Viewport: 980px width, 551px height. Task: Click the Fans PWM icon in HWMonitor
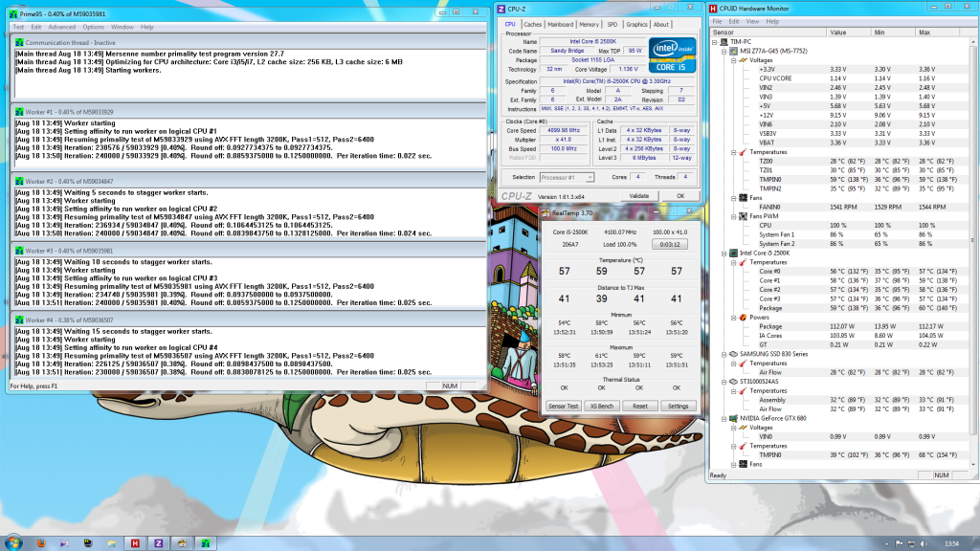pos(743,216)
